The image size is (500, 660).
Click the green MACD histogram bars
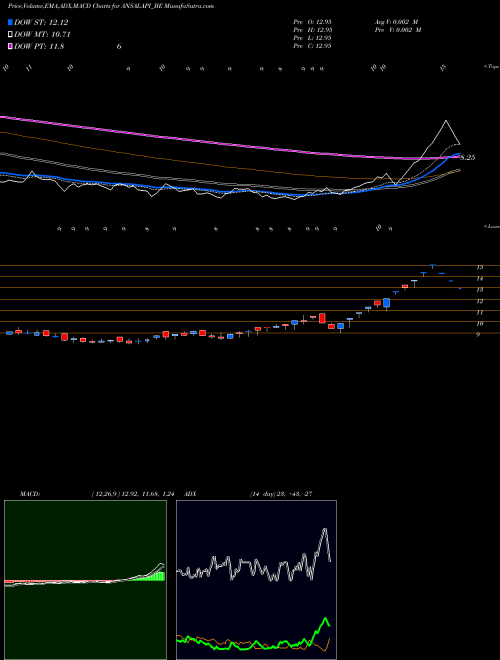[x=147, y=577]
